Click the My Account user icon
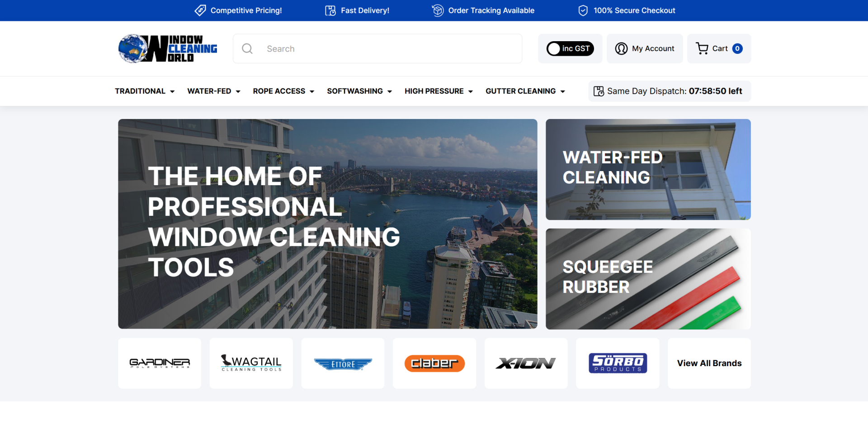Screen dimensions: 868x439 (x=621, y=48)
